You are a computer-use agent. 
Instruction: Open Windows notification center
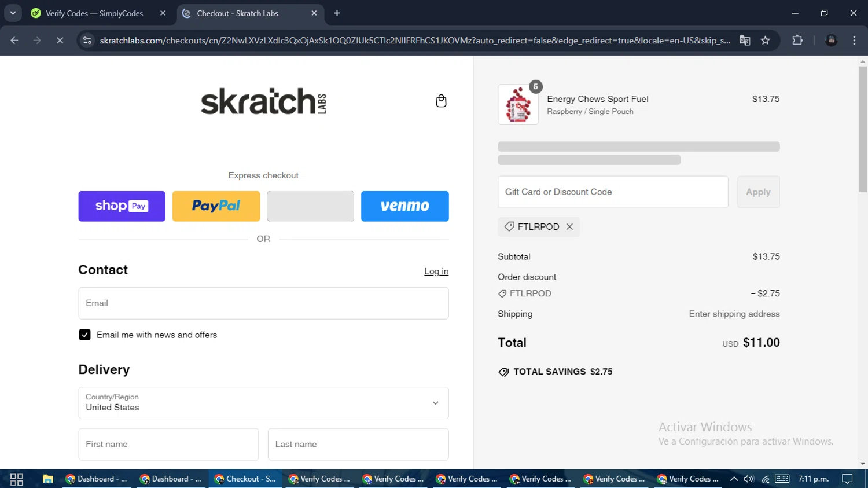[848, 479]
